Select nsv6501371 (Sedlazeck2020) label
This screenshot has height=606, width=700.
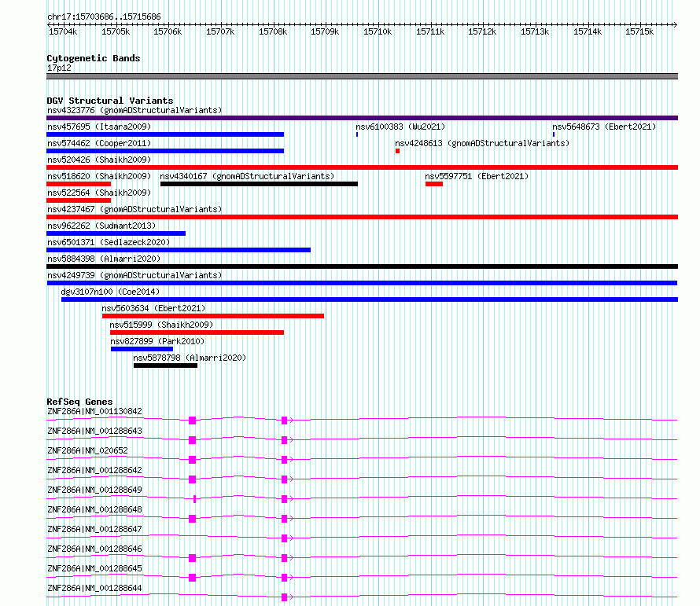[x=109, y=242]
